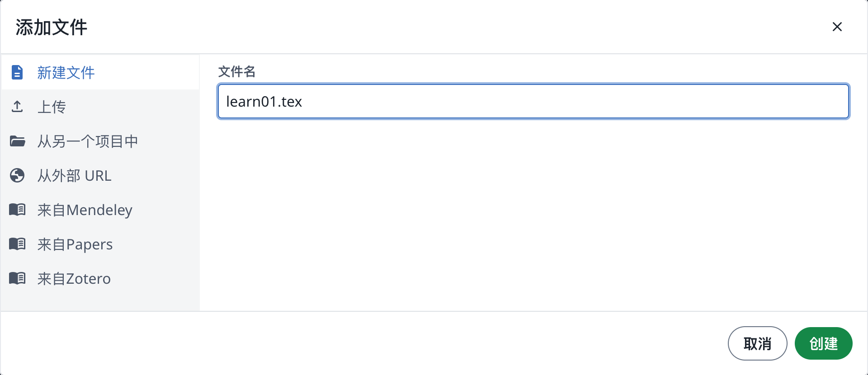Click the green 创建 button
The image size is (868, 375).
point(824,343)
